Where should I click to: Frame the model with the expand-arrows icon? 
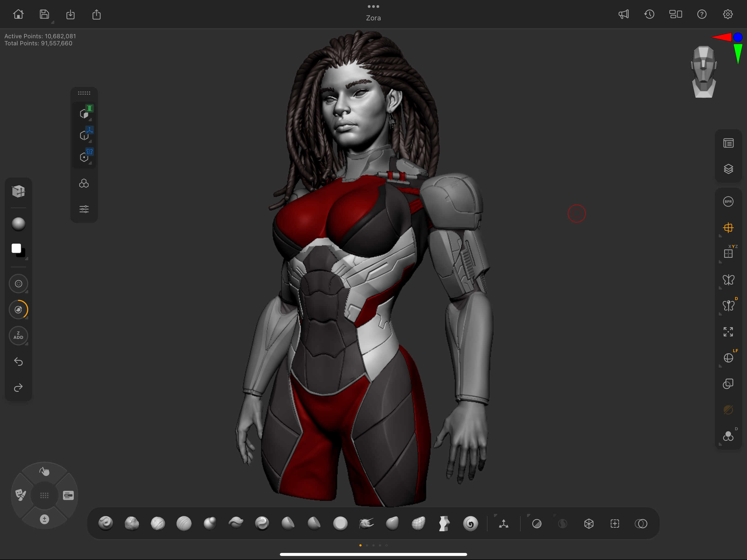[x=728, y=332]
